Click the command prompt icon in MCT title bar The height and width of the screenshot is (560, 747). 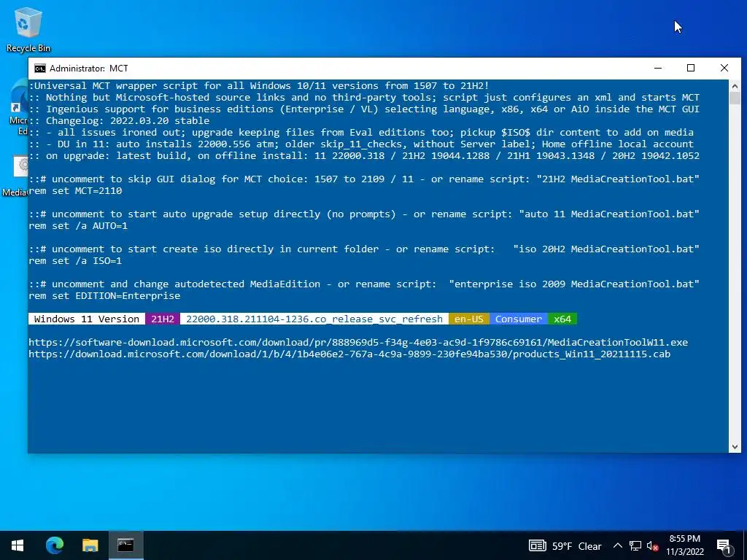pos(40,69)
